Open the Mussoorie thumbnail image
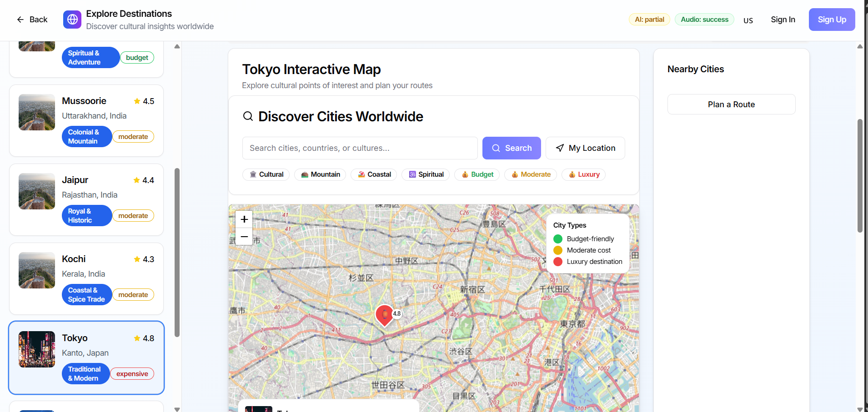 [x=37, y=112]
